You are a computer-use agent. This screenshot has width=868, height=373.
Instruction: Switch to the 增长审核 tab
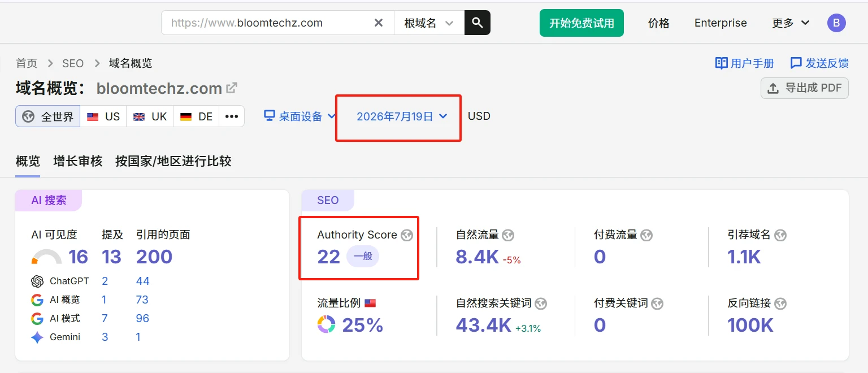click(77, 161)
